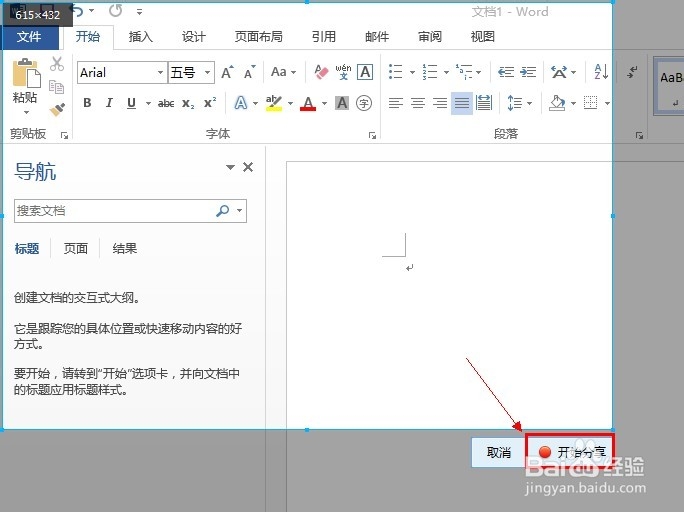Image resolution: width=684 pixels, height=512 pixels.
Task: Click the navigation search magnifier icon
Action: [x=222, y=211]
